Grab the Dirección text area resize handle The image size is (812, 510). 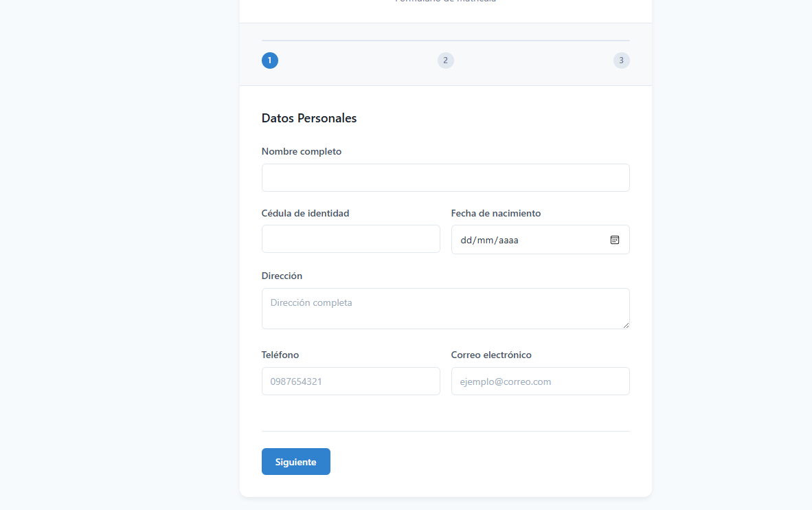626,325
